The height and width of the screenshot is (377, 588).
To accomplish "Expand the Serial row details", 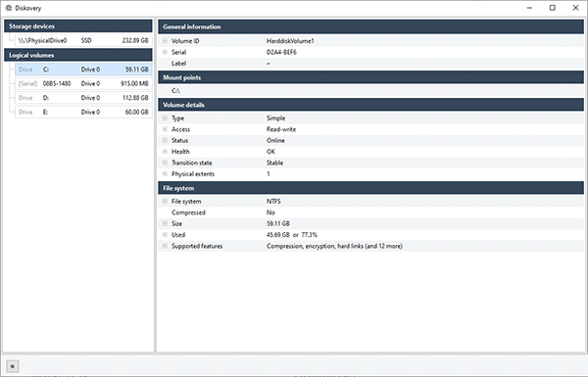I will pyautogui.click(x=165, y=52).
